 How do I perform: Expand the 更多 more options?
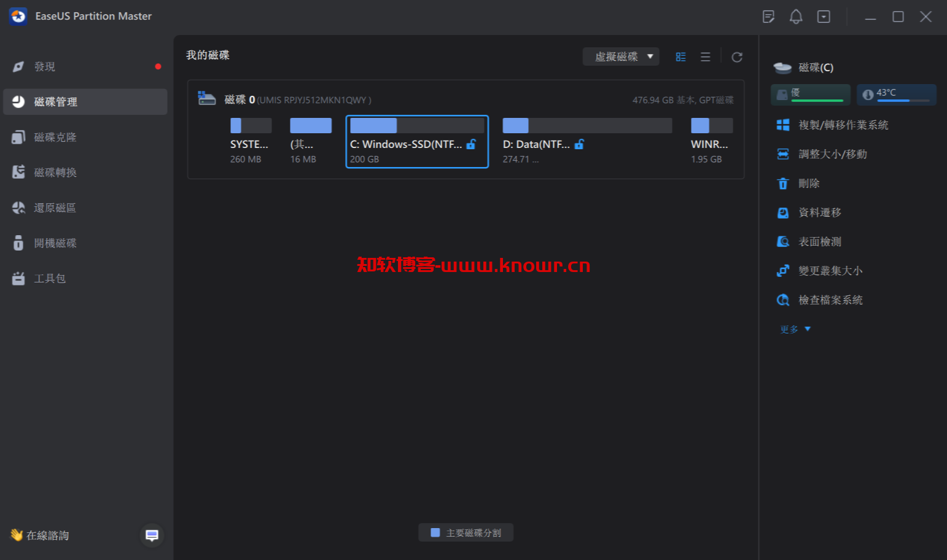coord(795,329)
